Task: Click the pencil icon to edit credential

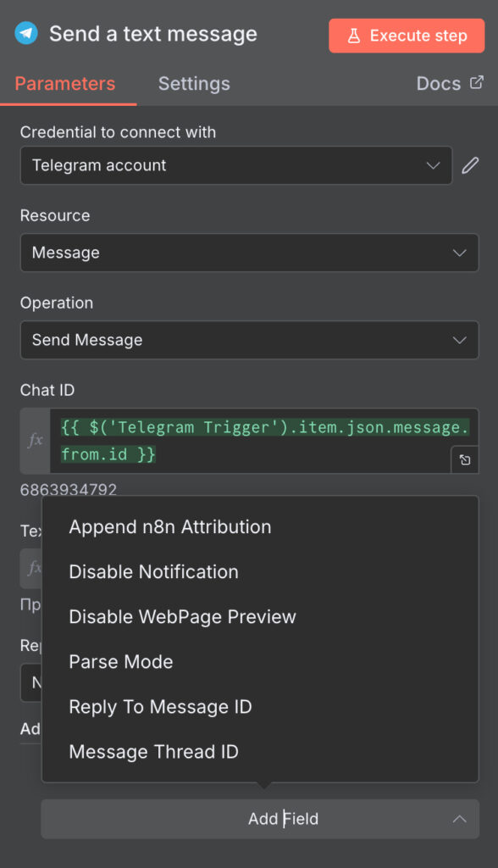Action: pyautogui.click(x=470, y=165)
